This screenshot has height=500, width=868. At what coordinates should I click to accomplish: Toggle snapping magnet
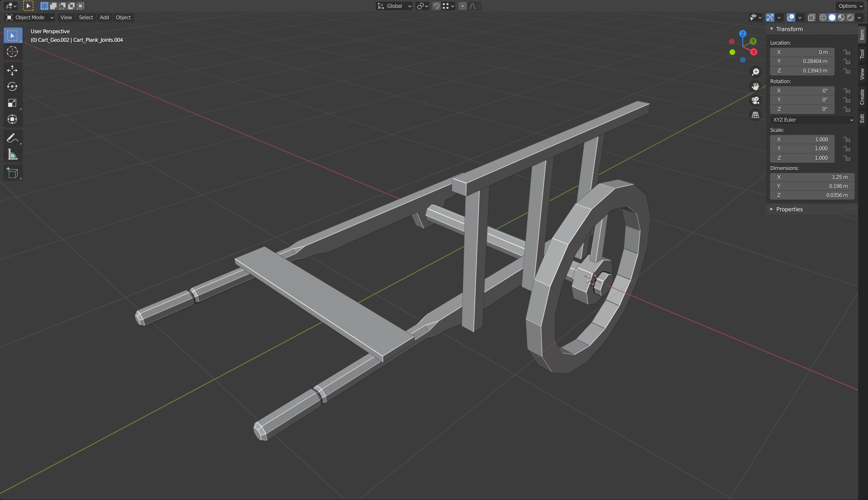[x=436, y=6]
